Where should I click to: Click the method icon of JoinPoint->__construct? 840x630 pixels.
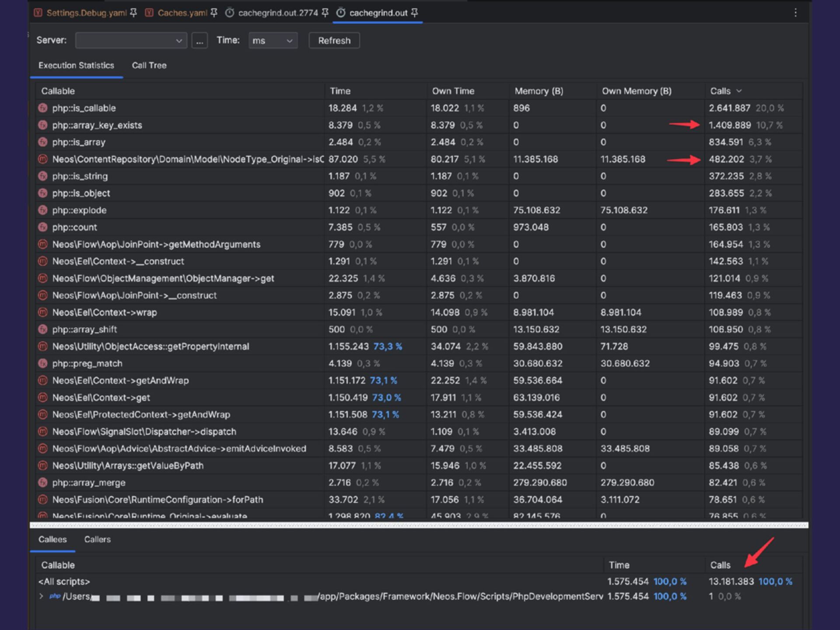tap(42, 295)
